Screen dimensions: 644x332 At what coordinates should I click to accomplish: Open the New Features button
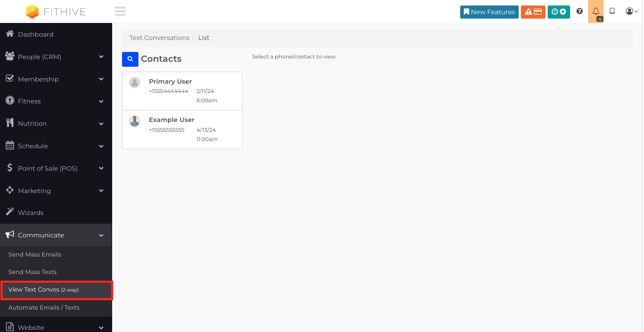click(x=489, y=12)
